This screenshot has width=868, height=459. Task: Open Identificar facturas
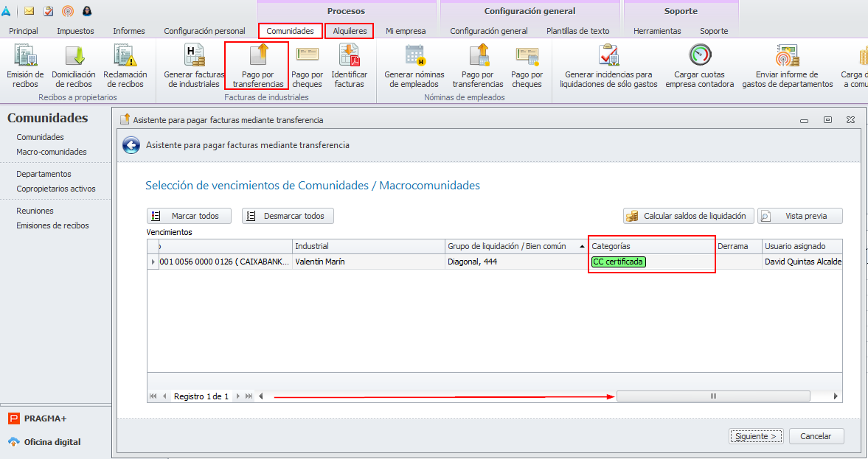coord(350,66)
